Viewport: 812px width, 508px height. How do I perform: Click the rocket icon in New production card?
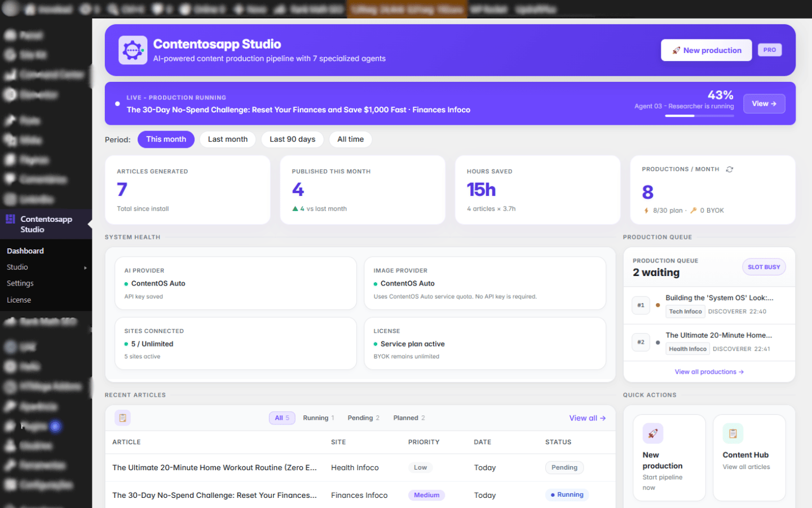tap(653, 433)
